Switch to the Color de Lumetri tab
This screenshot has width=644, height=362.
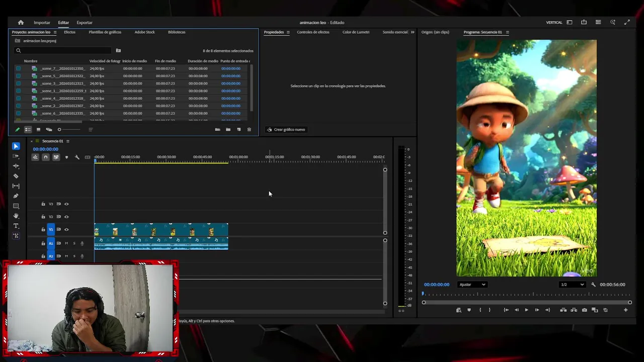[356, 32]
